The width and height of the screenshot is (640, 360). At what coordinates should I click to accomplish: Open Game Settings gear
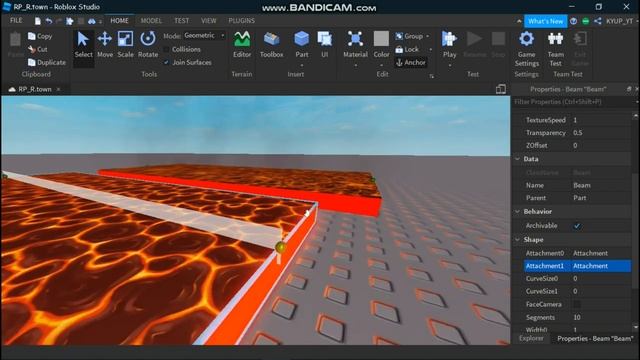527,40
